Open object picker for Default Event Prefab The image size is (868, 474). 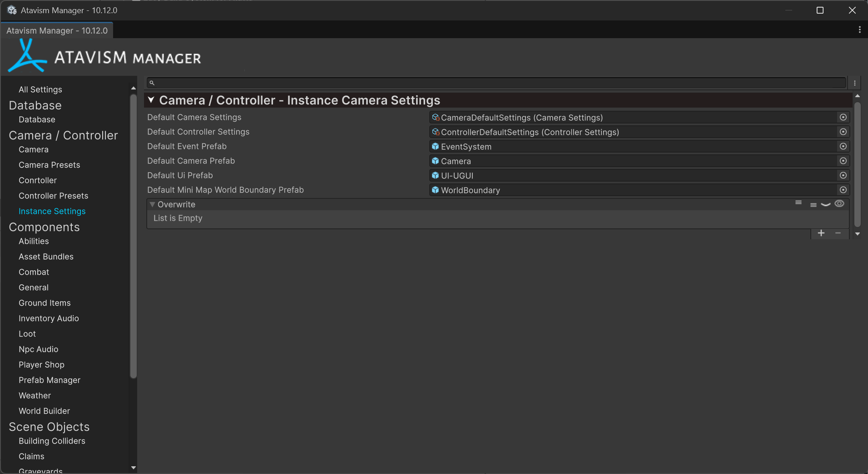pos(843,146)
